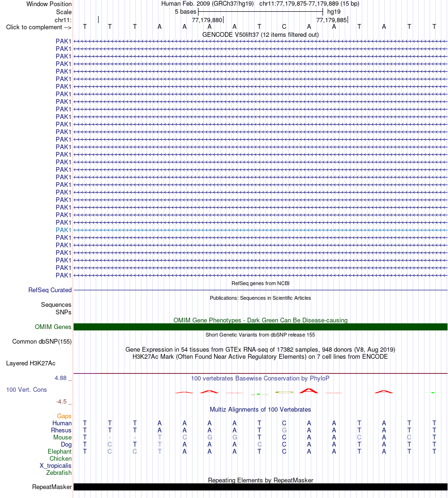The width and height of the screenshot is (448, 498).
Task: Open 'Short Genetic Variants from dbSNP release 155' title
Action: click(260, 335)
